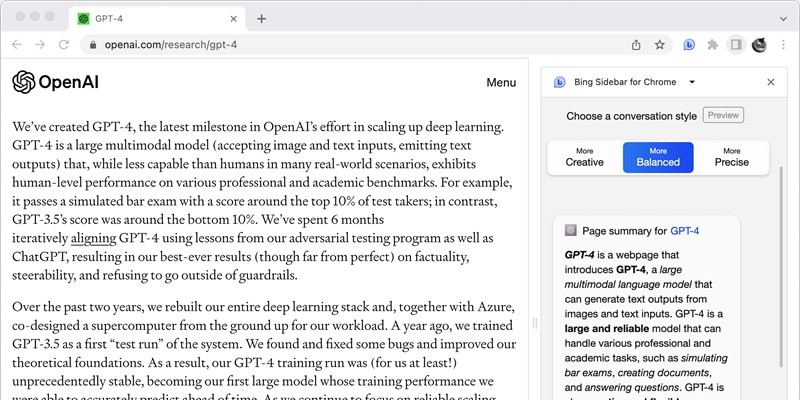Click macOS green fullscreen window dot
800x400 pixels.
49,16
